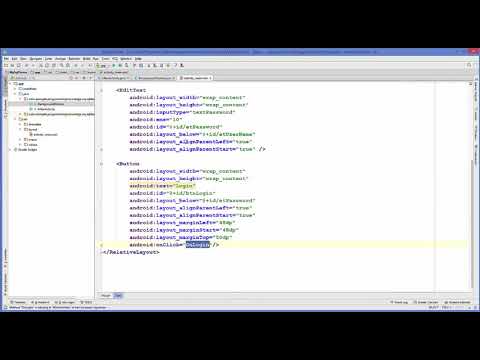
Task: Open the Tools menu
Action: click(x=106, y=59)
